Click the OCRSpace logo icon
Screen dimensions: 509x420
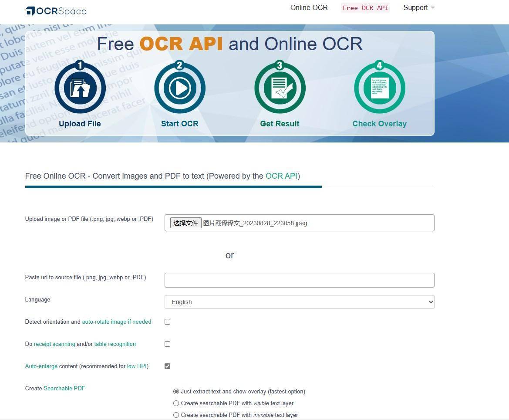coord(30,11)
